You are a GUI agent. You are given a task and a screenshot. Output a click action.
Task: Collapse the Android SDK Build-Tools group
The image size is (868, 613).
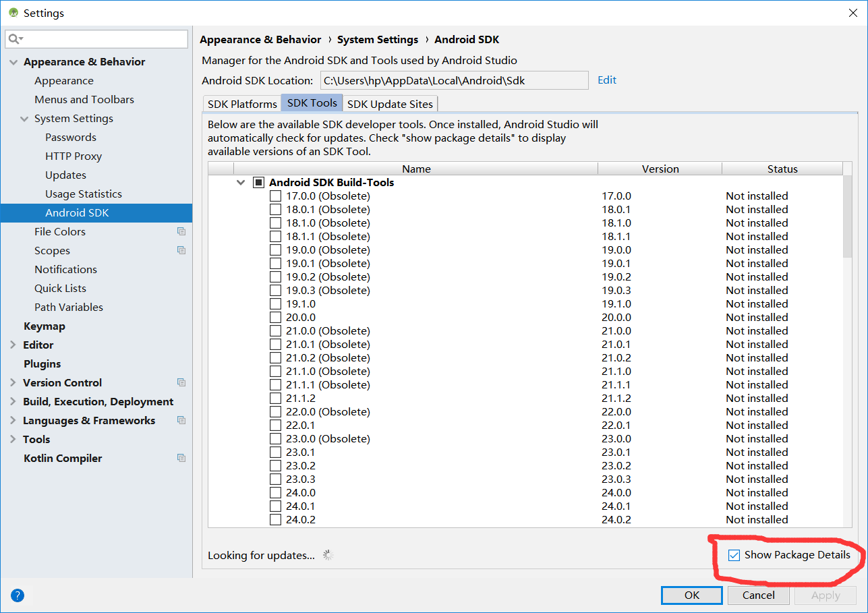click(x=241, y=182)
